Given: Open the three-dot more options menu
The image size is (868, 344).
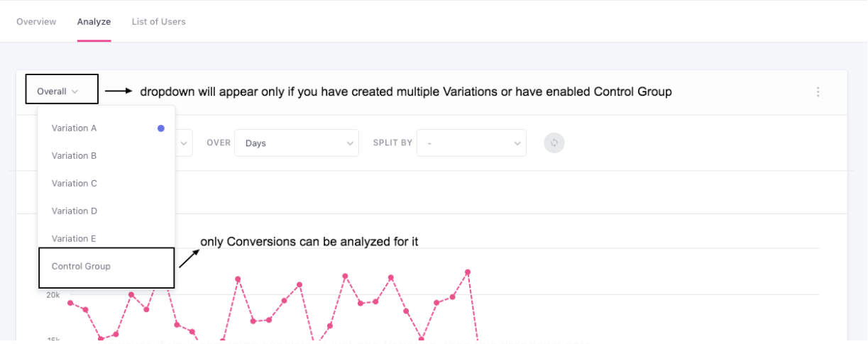Looking at the screenshot, I should click(818, 92).
